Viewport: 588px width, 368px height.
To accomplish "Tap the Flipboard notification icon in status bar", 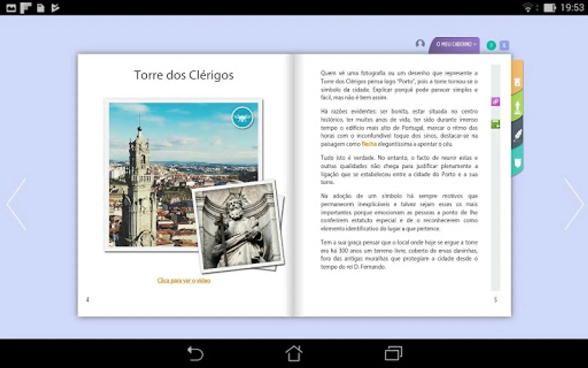I will point(26,8).
